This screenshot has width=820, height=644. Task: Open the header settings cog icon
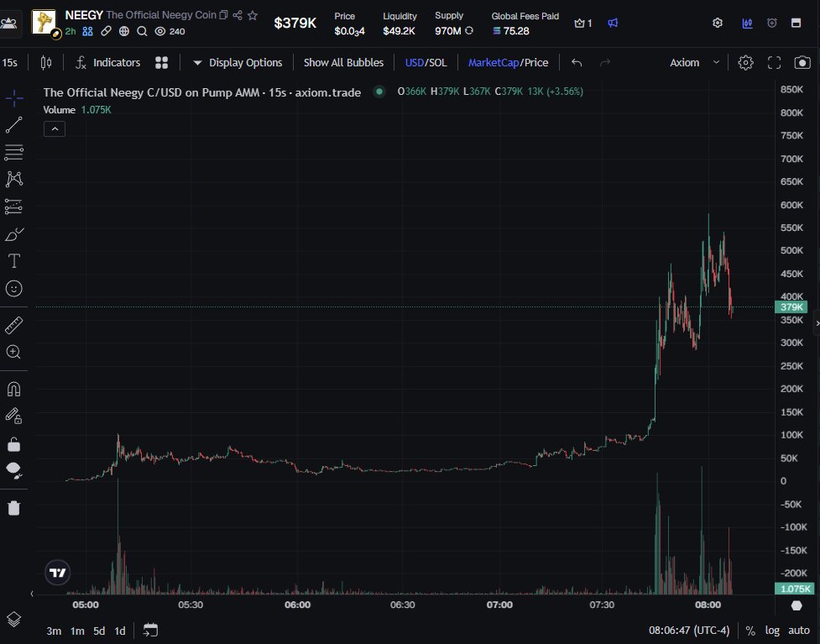pyautogui.click(x=718, y=23)
